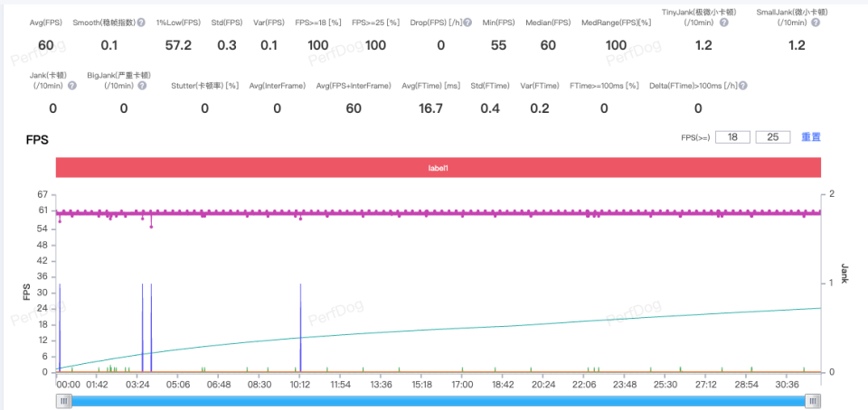Grab left handle of timeline range slider
Viewport: 868px width, 410px height.
[x=64, y=402]
